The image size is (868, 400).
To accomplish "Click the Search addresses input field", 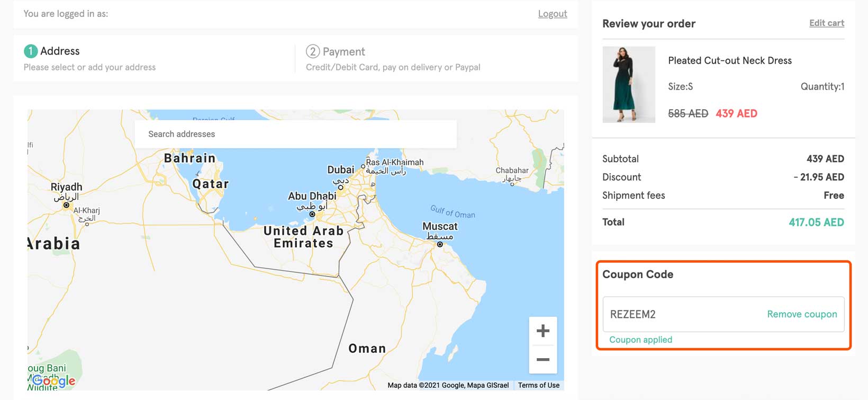I will pyautogui.click(x=295, y=134).
